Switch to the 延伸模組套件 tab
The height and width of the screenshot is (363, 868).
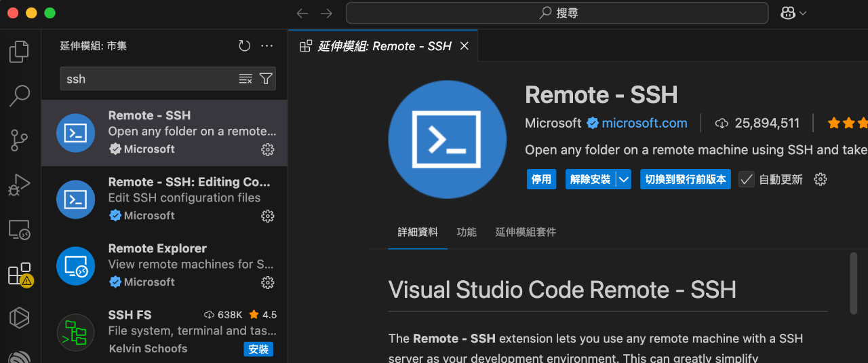[526, 232]
